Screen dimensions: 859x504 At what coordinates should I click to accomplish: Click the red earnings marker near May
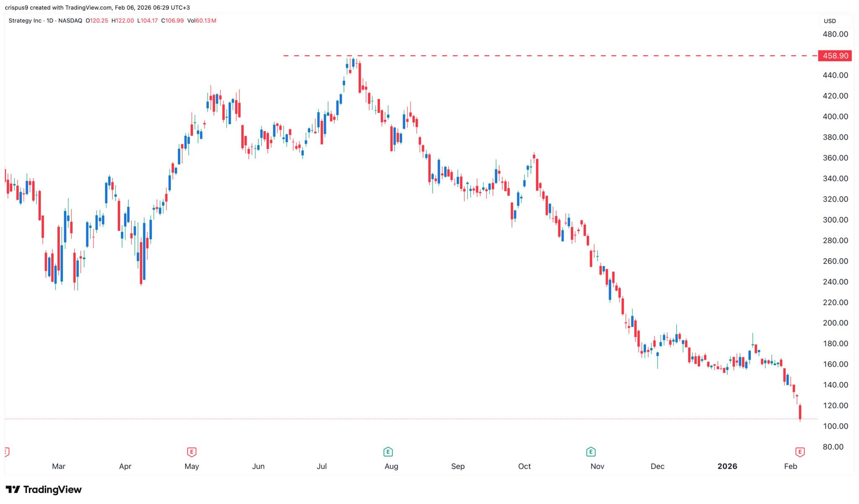pos(191,452)
